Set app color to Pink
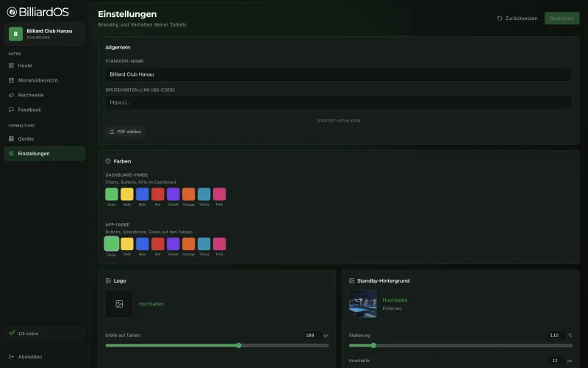 coord(219,244)
